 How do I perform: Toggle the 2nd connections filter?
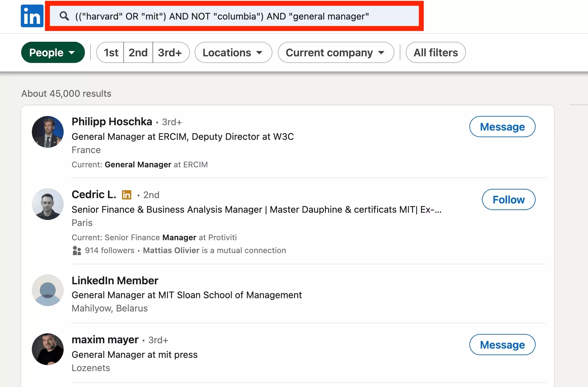tap(138, 52)
